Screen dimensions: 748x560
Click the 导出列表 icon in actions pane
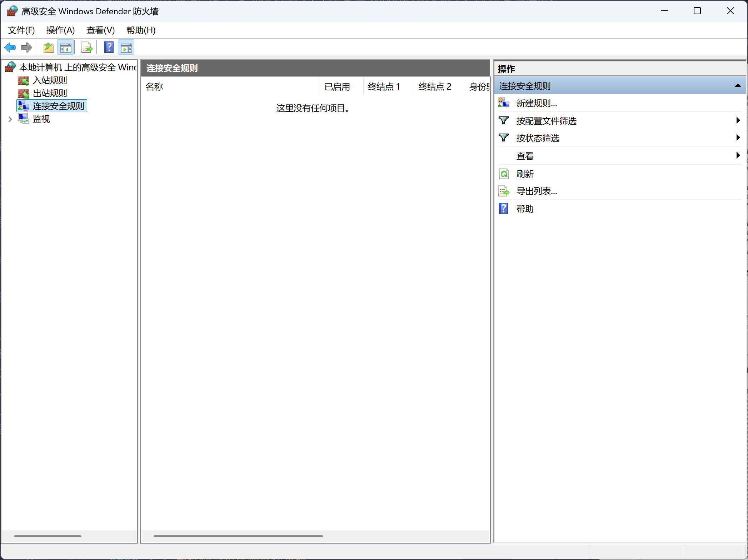504,191
